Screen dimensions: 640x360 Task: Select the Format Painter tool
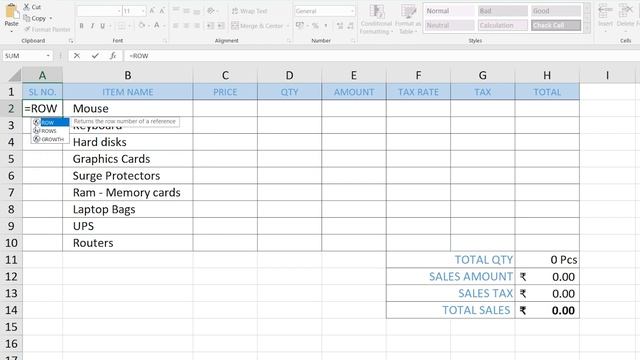coord(47,29)
